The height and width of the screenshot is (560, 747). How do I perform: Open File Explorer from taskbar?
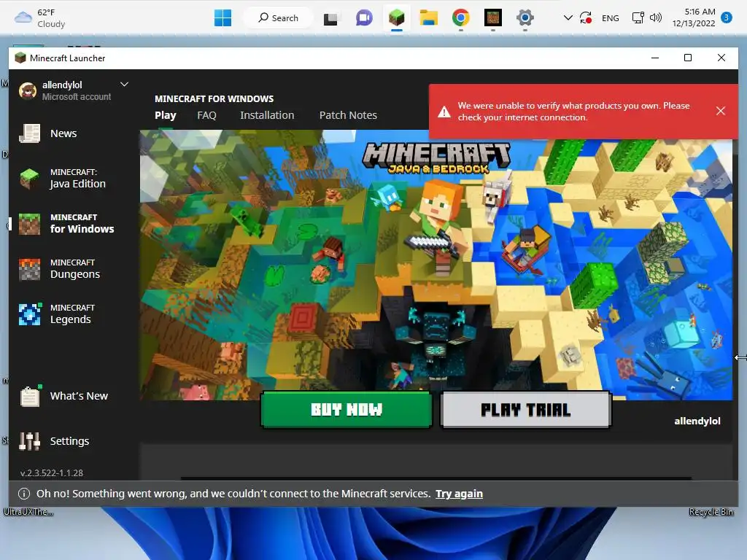coord(429,18)
